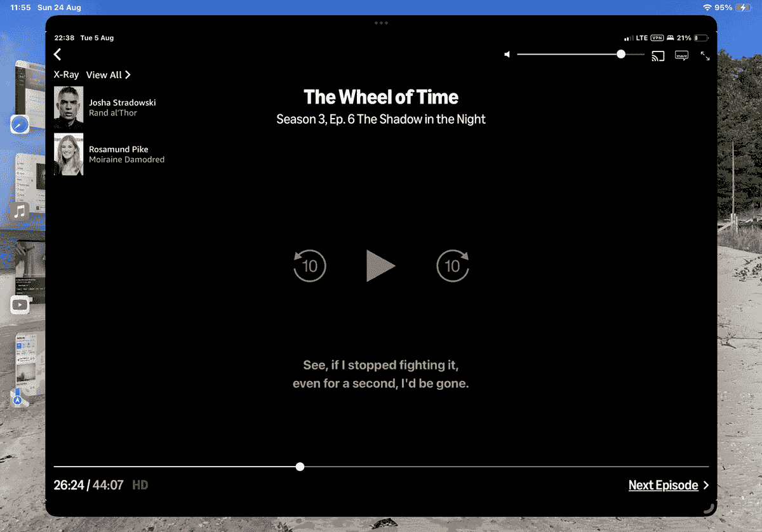Select the character name "Moiraine Damodred"
762x532 pixels.
[127, 160]
